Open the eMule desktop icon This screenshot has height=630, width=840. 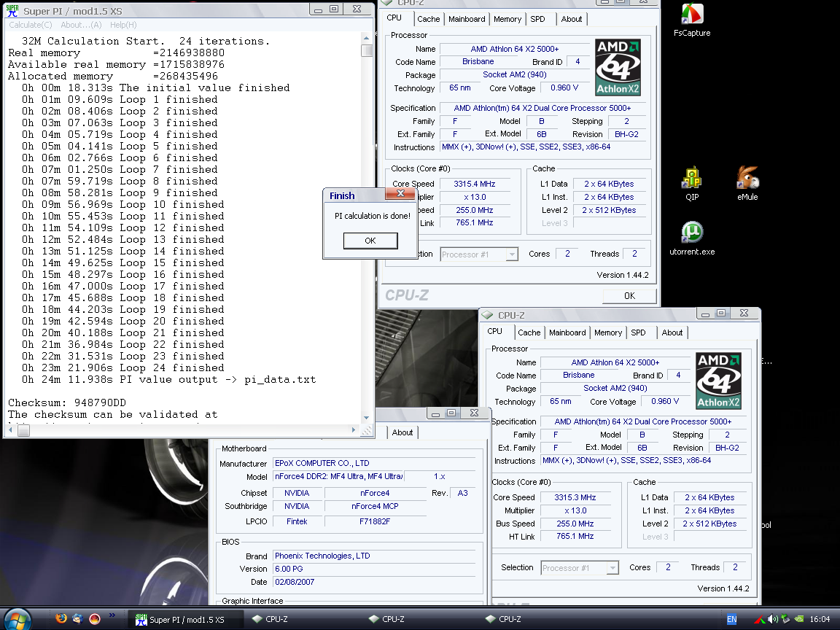(747, 183)
